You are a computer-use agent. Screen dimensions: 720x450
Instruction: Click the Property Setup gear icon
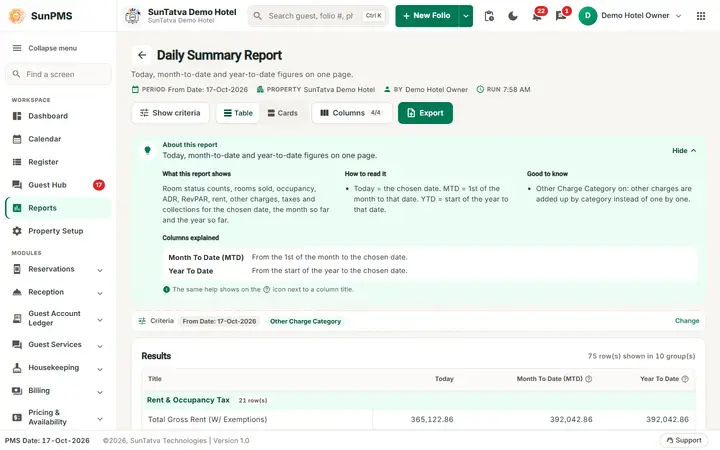(x=17, y=231)
